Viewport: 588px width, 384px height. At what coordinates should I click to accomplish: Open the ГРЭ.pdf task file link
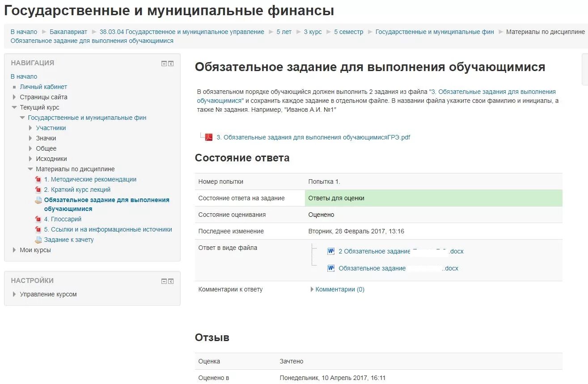313,137
